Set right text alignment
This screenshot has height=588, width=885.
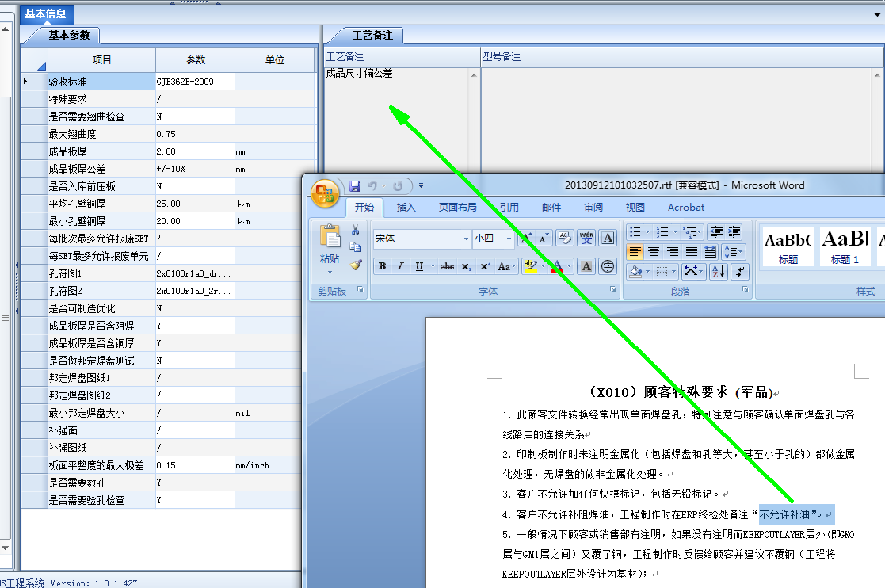click(672, 252)
